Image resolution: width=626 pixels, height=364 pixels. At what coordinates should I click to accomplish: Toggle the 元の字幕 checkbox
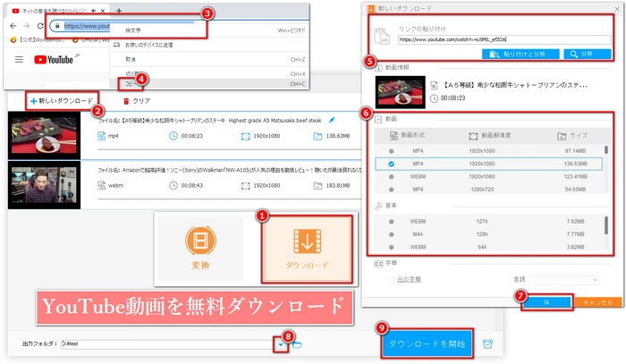pos(392,280)
